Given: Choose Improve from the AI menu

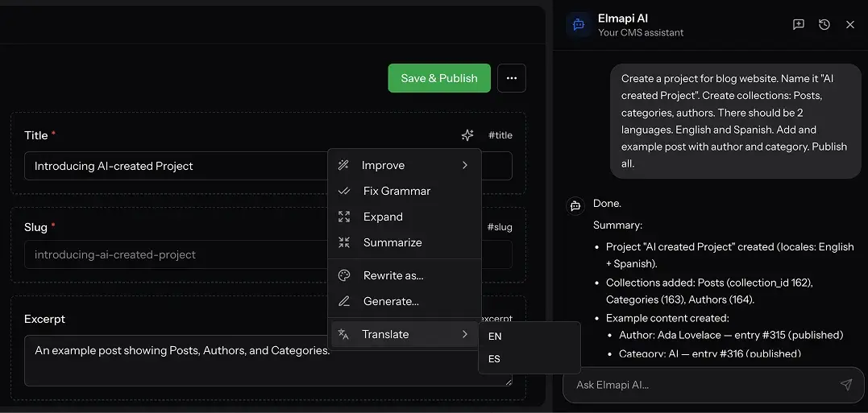Looking at the screenshot, I should (x=404, y=165).
